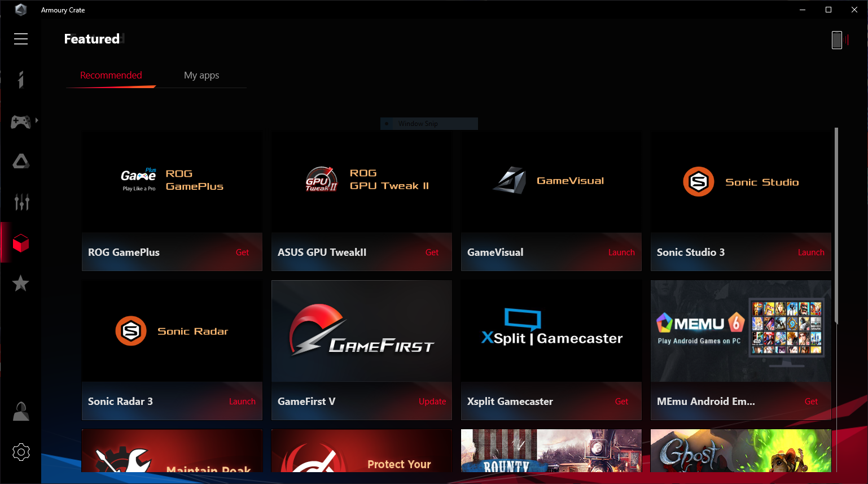The height and width of the screenshot is (484, 868).
Task: Update GameFirst V
Action: click(432, 402)
